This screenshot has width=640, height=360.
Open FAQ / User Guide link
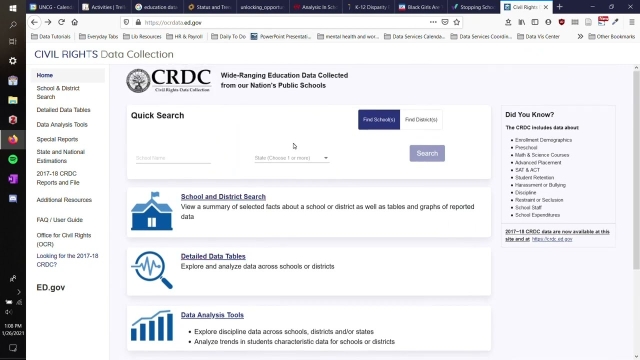pyautogui.click(x=60, y=220)
